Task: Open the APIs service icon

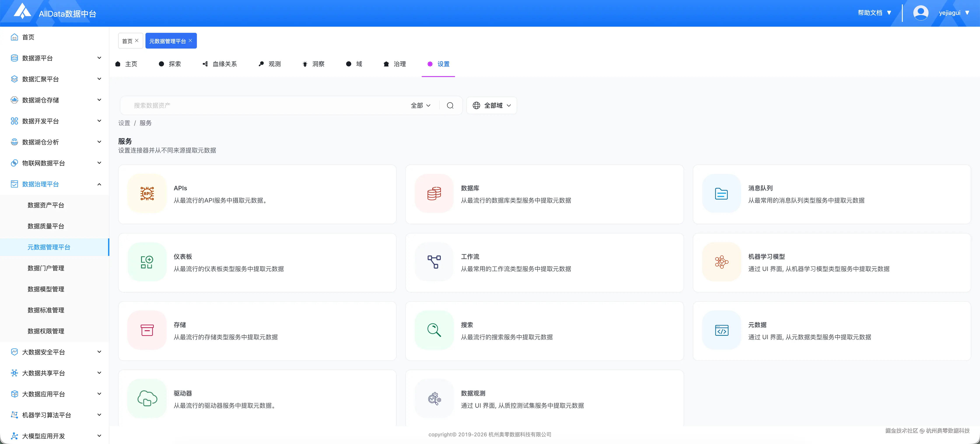Action: [147, 194]
